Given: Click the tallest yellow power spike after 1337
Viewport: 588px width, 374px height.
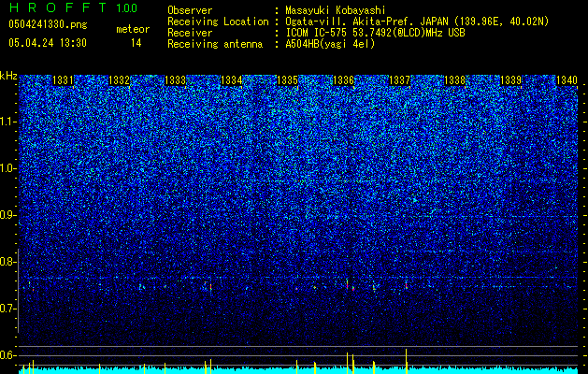Looking at the screenshot, I should (x=406, y=361).
